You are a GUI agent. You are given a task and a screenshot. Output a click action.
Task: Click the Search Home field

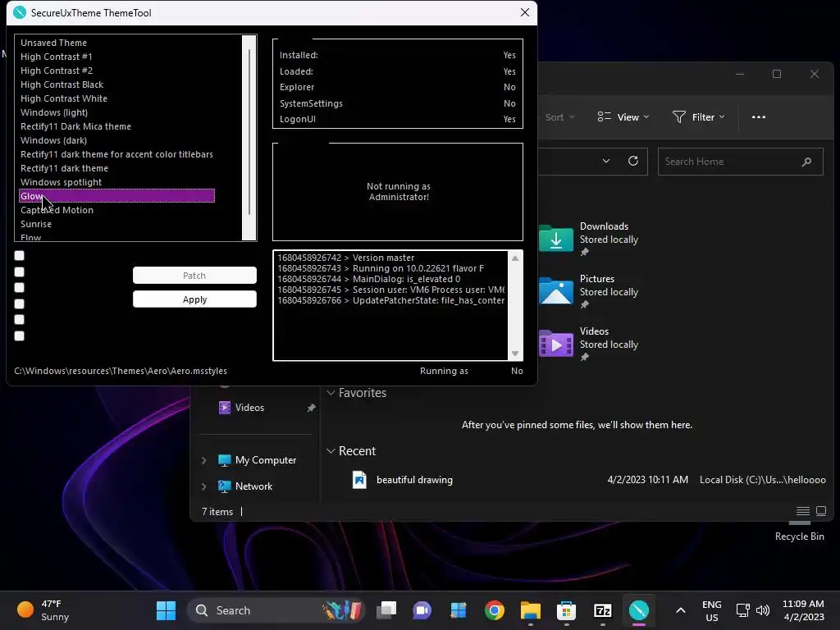(741, 162)
